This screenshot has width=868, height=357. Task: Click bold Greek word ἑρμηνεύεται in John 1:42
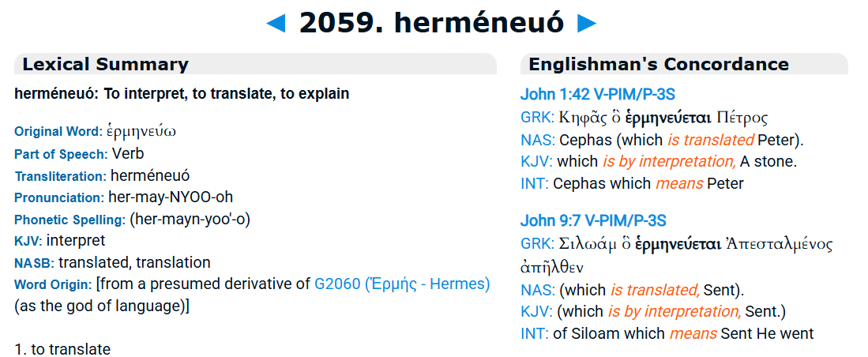tap(668, 118)
